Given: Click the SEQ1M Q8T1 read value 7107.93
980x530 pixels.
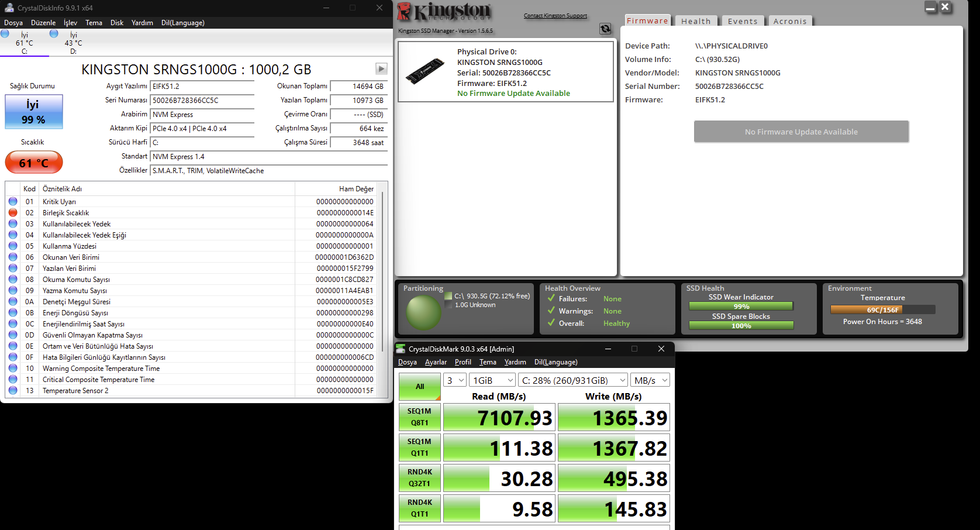Looking at the screenshot, I should (498, 418).
